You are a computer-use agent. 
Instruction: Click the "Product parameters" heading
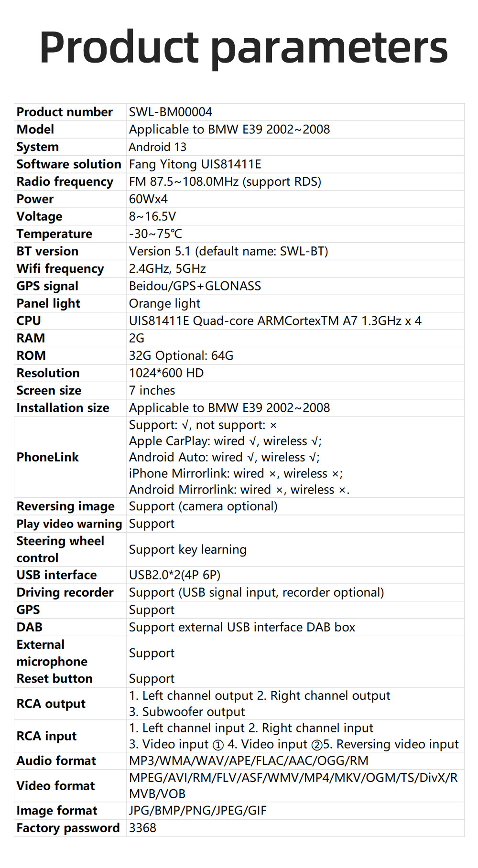coord(244,48)
